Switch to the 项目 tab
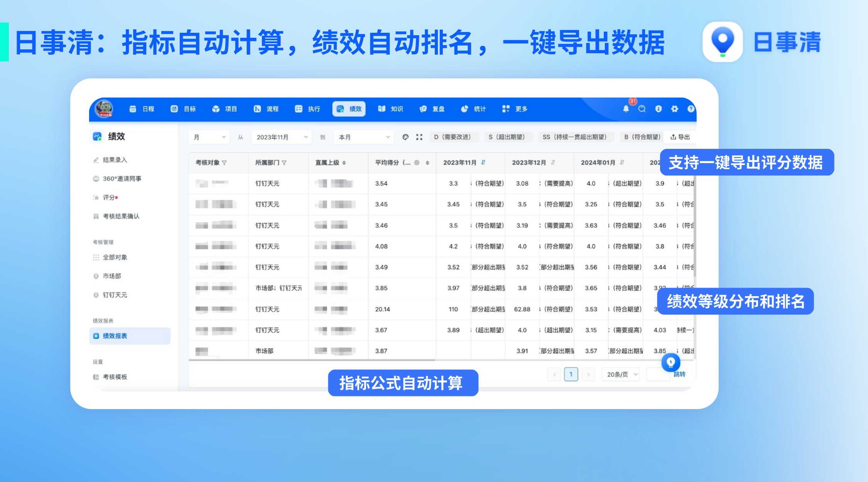 pyautogui.click(x=225, y=109)
